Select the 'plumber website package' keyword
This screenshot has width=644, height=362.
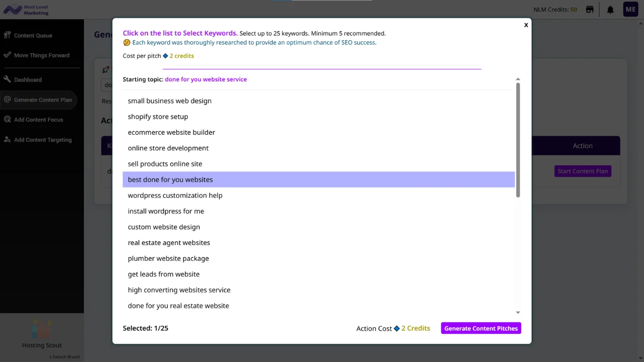click(x=168, y=259)
